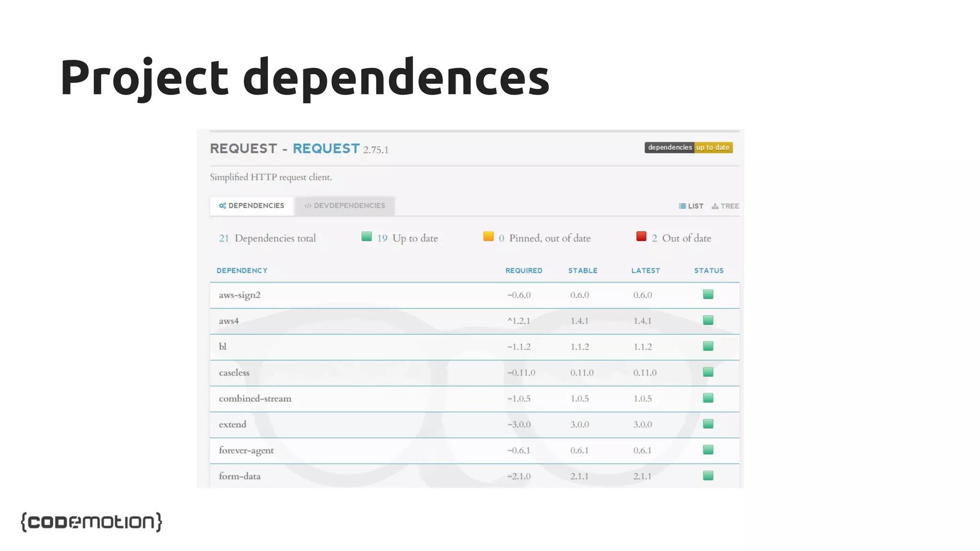The image size is (980, 551).
Task: Open the combined-stream dependency
Action: (x=255, y=398)
